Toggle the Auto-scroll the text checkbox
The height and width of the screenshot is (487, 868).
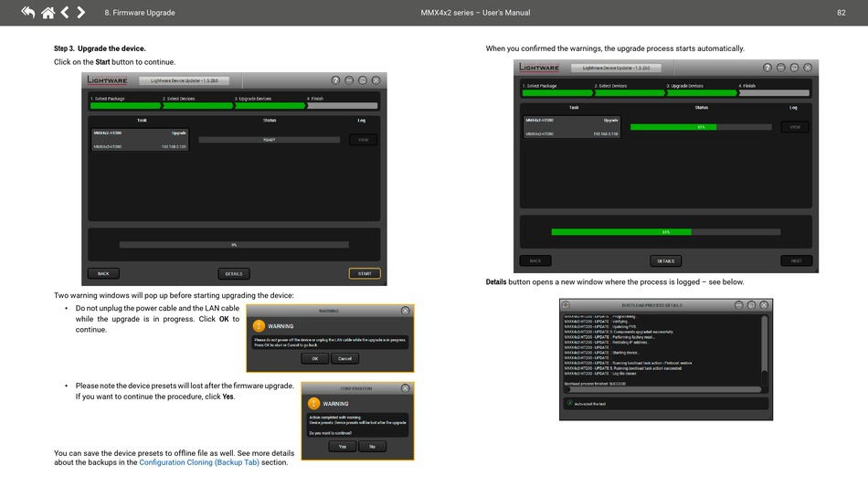[x=569, y=404]
